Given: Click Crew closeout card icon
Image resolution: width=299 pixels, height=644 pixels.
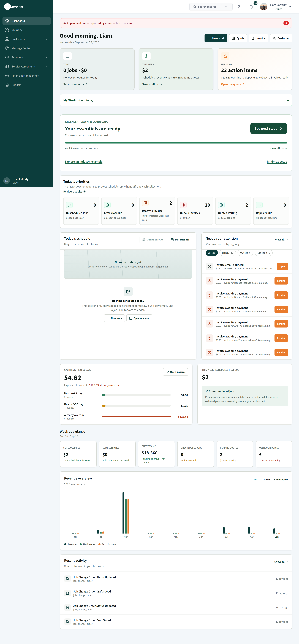Looking at the screenshot, I should [x=107, y=205].
